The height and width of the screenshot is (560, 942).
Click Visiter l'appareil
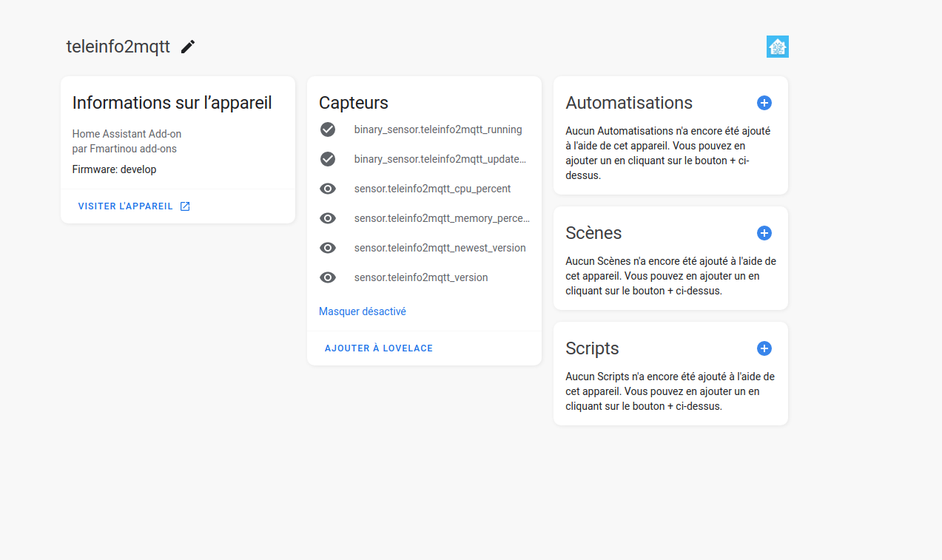pos(127,206)
